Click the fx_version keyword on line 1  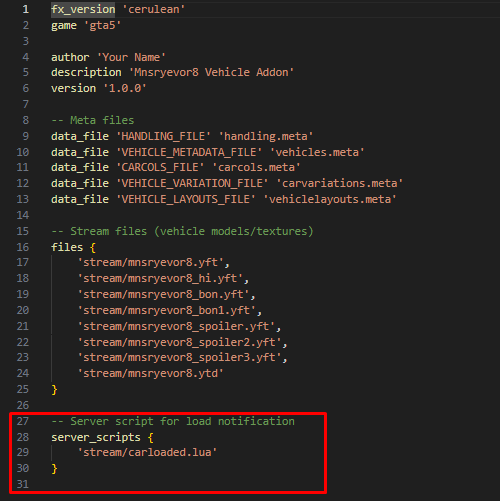click(83, 9)
